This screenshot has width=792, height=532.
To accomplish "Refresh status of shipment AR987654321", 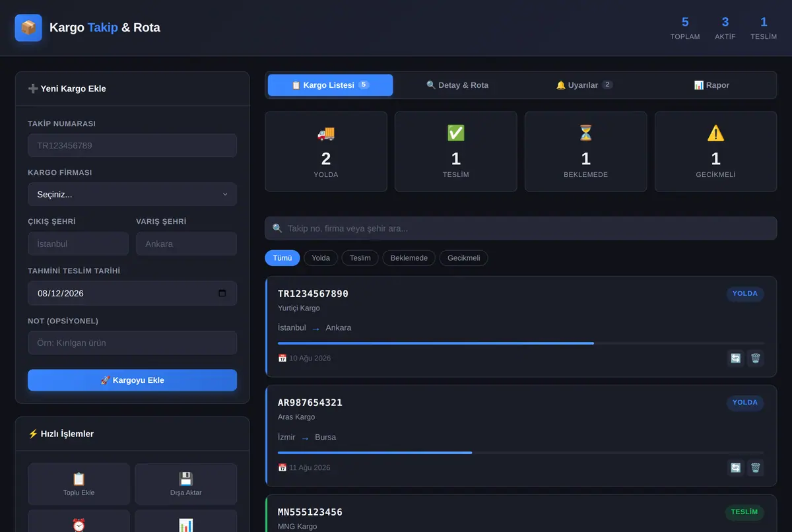I will click(x=735, y=468).
